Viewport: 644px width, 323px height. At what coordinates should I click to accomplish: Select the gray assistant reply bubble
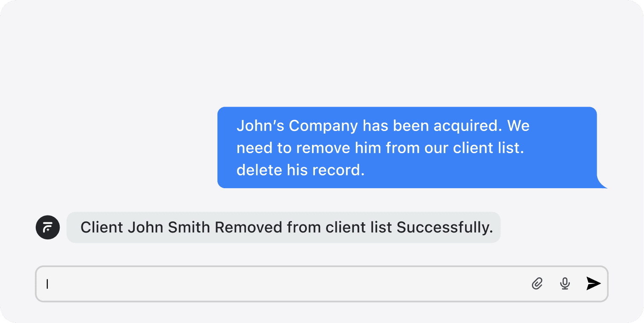pos(283,227)
